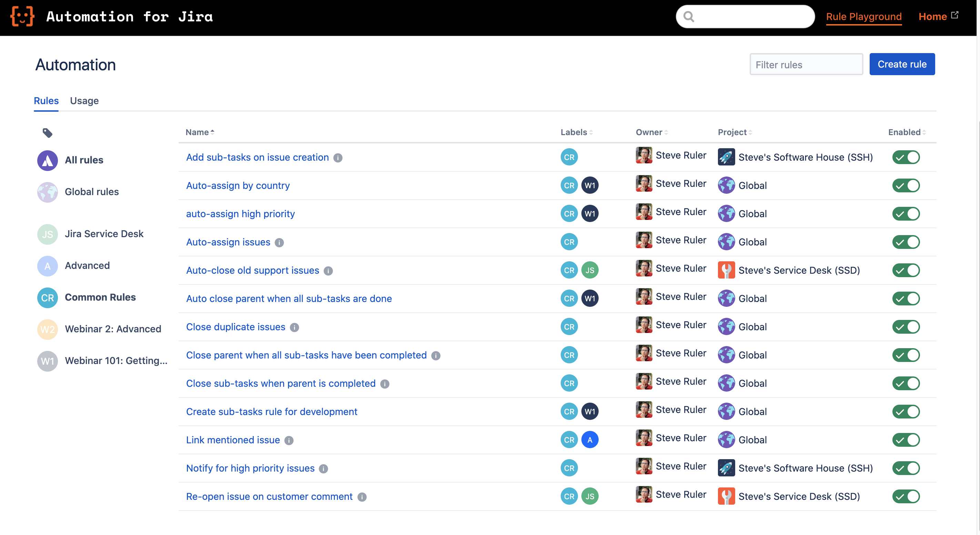Image resolution: width=980 pixels, height=535 pixels.
Task: Turn off Re-open issue on customer comment toggle
Action: point(906,497)
